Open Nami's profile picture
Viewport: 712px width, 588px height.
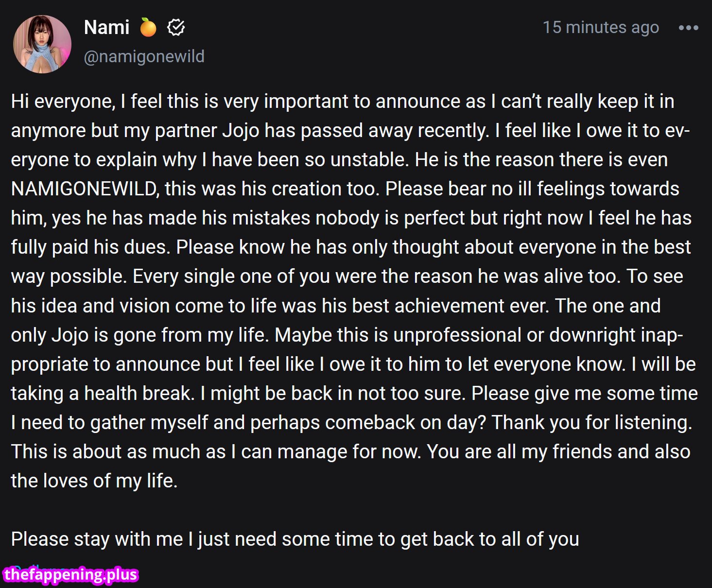pyautogui.click(x=42, y=44)
